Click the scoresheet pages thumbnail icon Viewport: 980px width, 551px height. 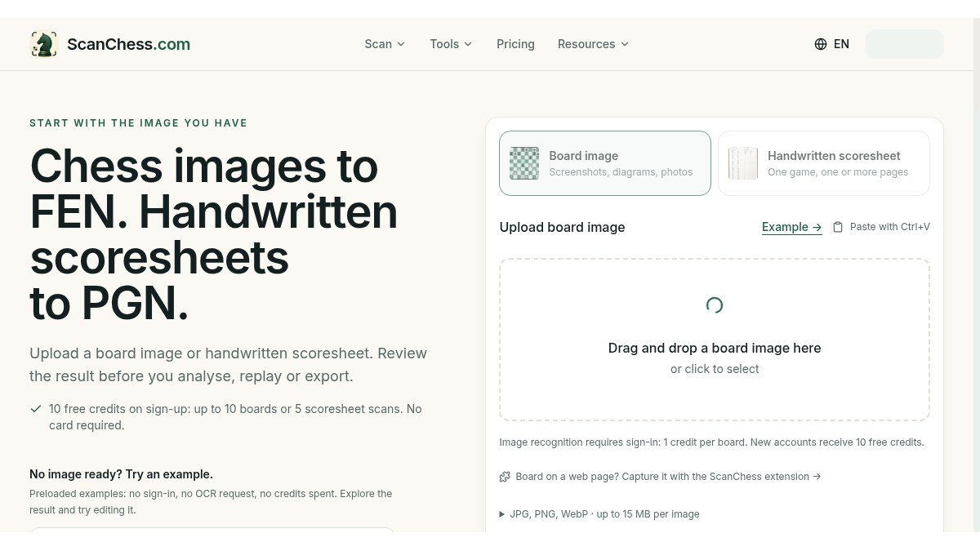coord(743,163)
